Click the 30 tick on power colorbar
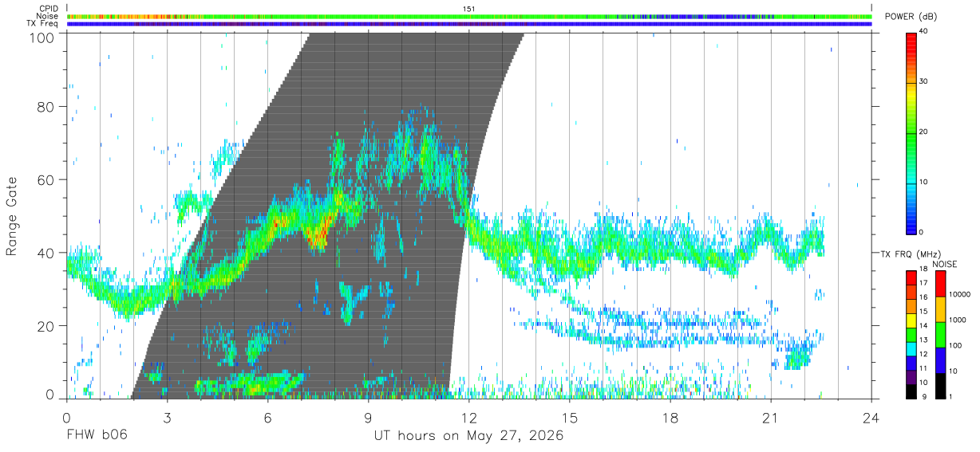The image size is (980, 452). pyautogui.click(x=925, y=82)
